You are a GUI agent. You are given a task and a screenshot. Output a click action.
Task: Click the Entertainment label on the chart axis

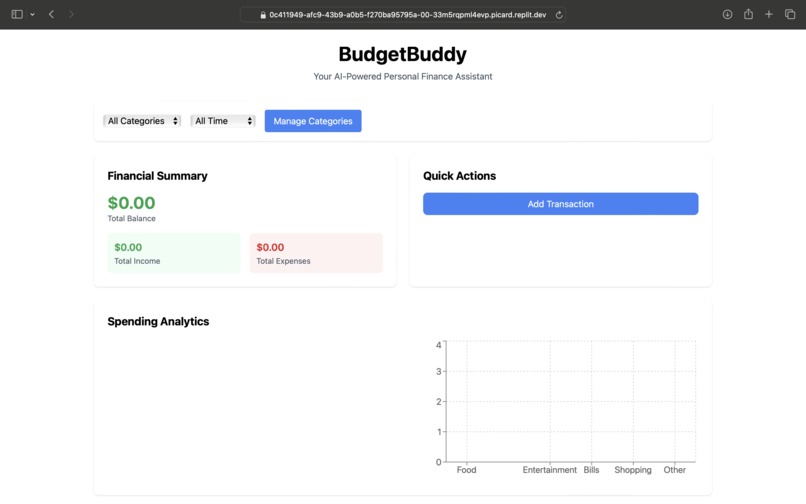coord(549,470)
